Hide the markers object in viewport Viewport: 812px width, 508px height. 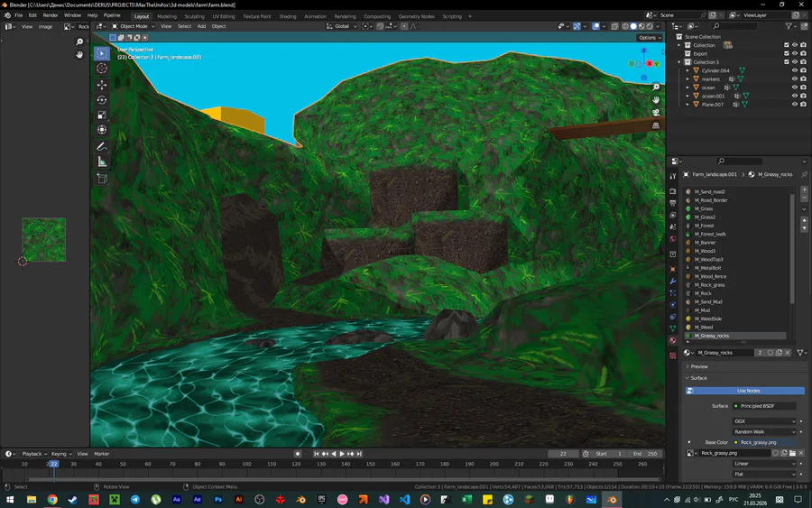794,79
